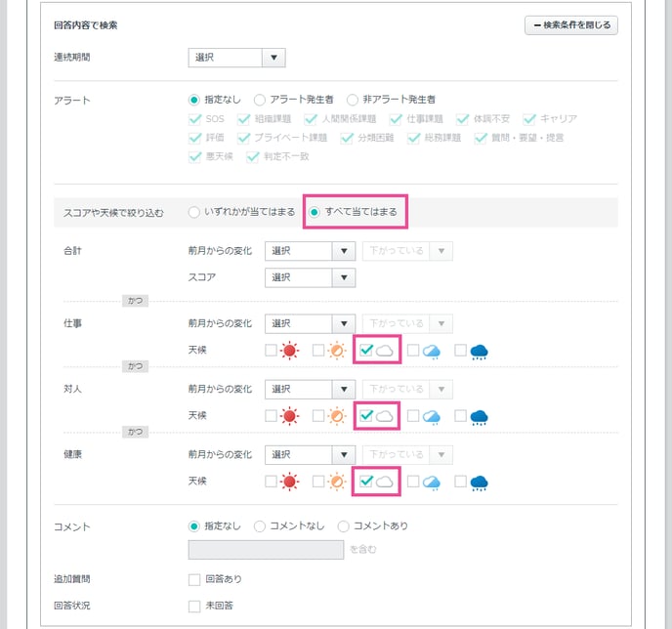Click the light rain icon in 対人 row
The width and height of the screenshot is (672, 629).
click(x=432, y=417)
